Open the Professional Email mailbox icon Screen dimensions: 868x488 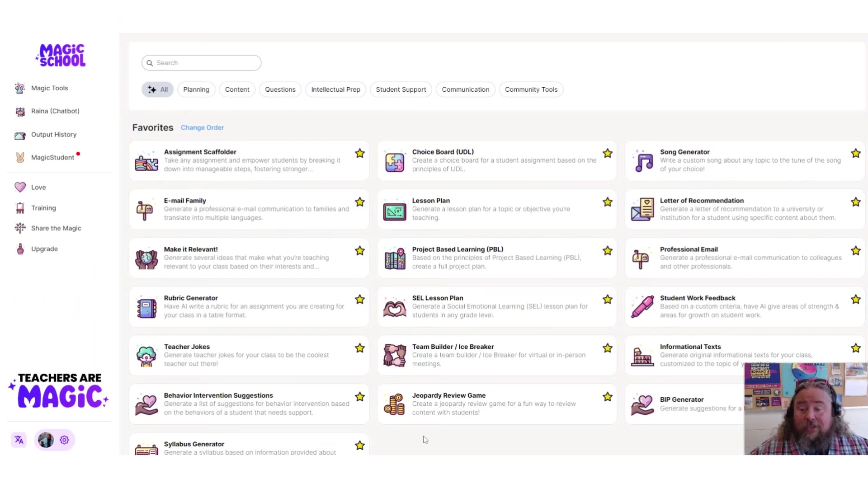641,259
